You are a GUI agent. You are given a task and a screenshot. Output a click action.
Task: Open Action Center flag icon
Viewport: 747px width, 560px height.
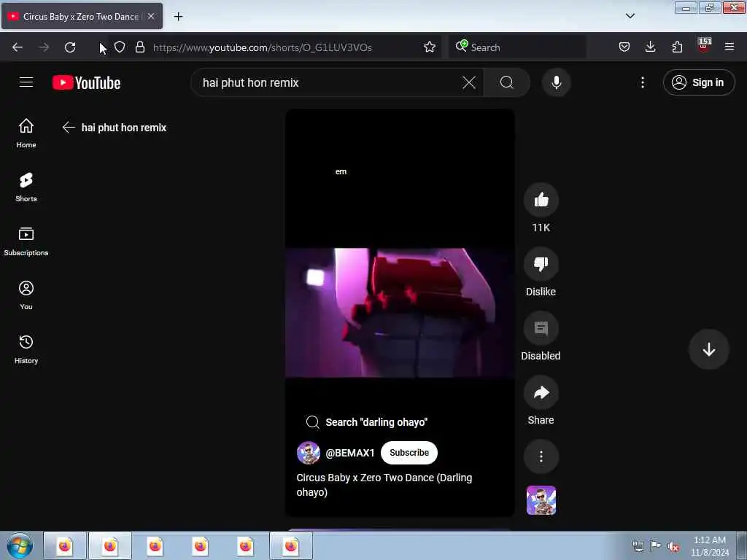coord(656,547)
